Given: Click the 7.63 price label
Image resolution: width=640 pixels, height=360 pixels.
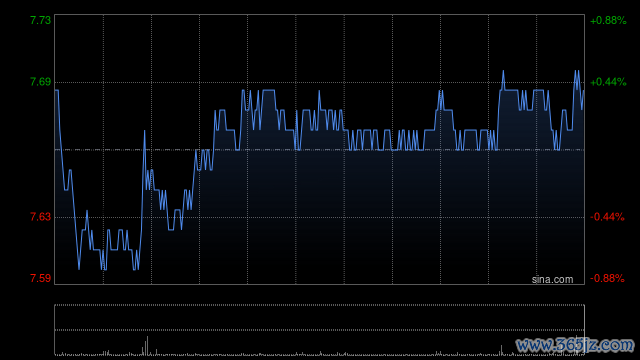Looking at the screenshot, I should tap(41, 217).
